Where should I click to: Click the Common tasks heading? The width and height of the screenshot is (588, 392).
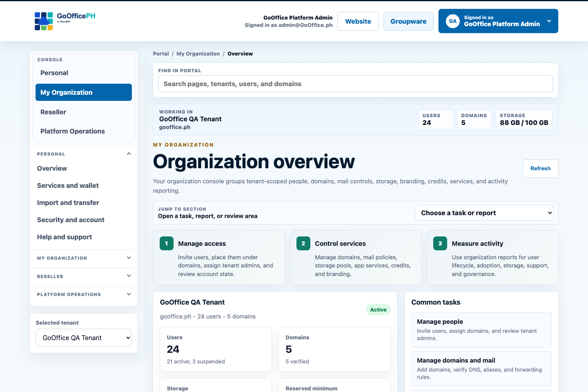tap(436, 302)
